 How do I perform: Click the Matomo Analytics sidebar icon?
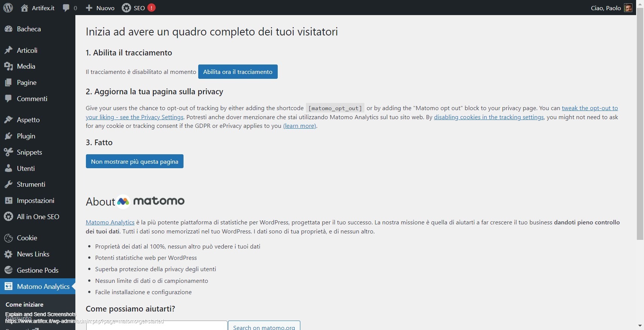pos(8,286)
